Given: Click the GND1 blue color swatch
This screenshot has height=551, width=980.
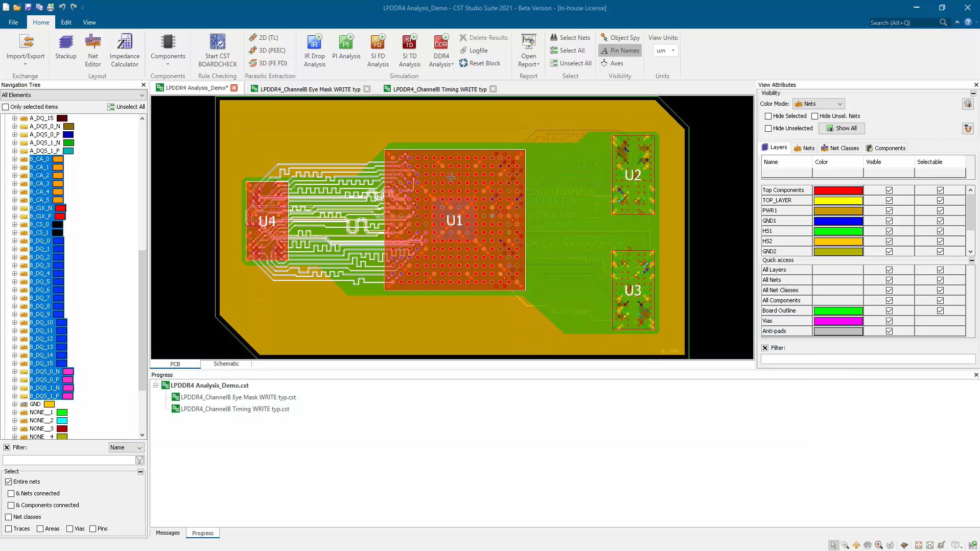Looking at the screenshot, I should [x=838, y=221].
